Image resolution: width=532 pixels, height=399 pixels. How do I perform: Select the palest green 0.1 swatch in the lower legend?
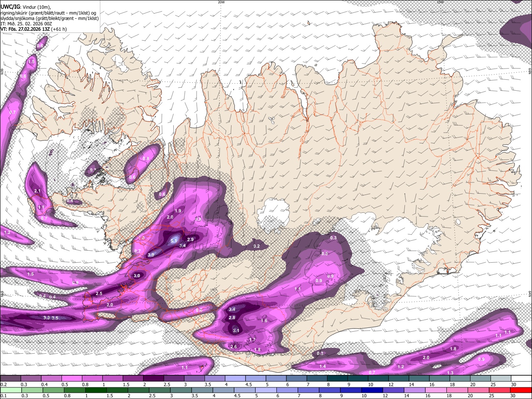(10, 390)
